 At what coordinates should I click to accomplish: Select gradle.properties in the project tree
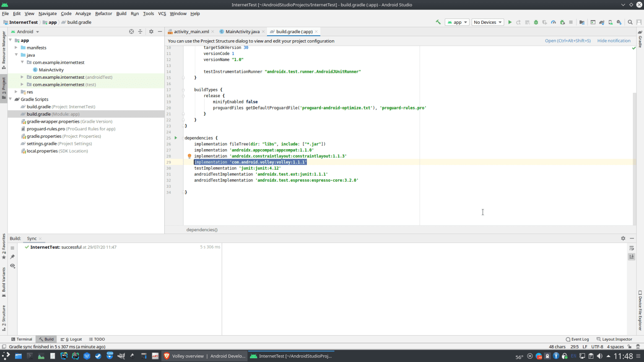coord(44,136)
